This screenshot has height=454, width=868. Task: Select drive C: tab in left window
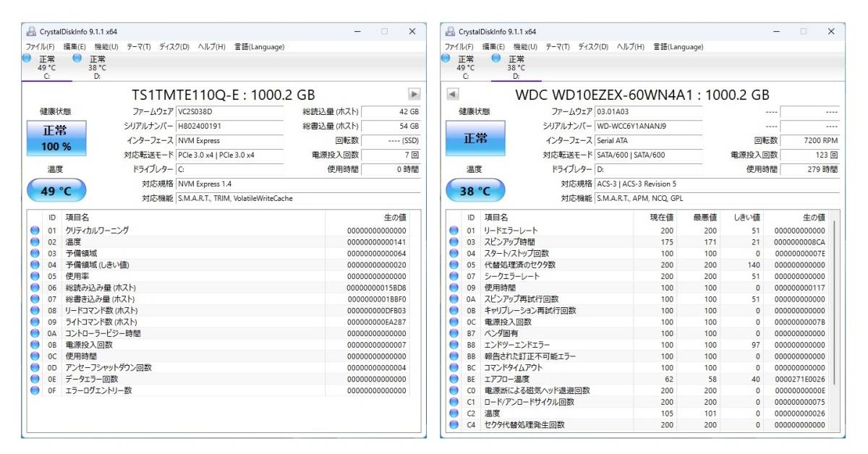point(46,67)
